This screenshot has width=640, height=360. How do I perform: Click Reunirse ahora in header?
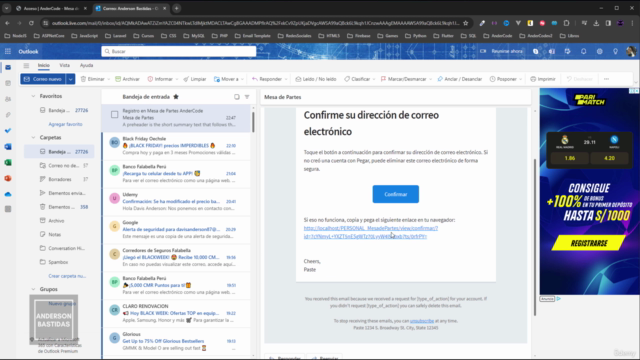(x=502, y=51)
